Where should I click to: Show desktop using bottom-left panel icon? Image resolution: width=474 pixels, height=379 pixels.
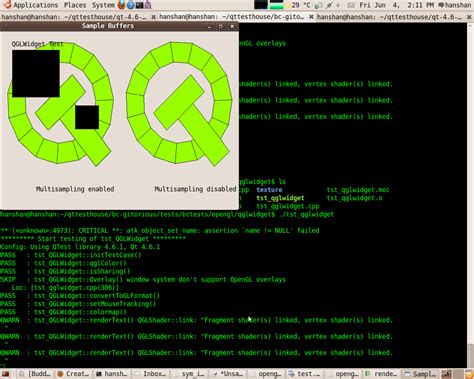point(6,374)
